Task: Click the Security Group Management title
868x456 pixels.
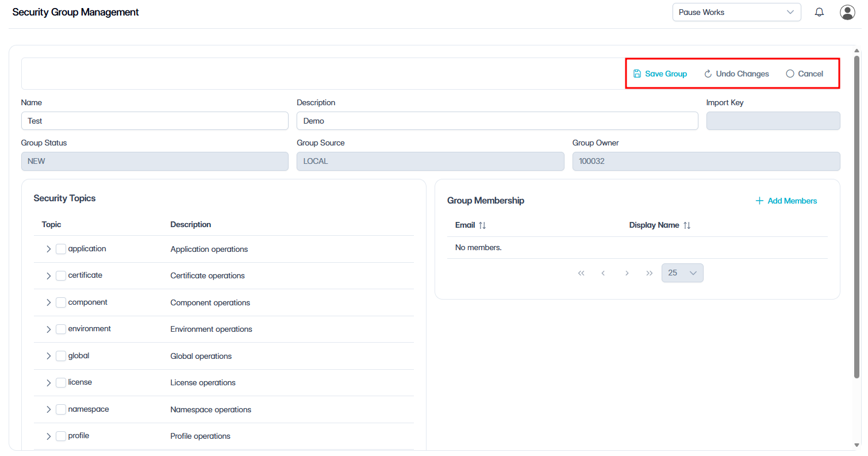Action: point(75,12)
